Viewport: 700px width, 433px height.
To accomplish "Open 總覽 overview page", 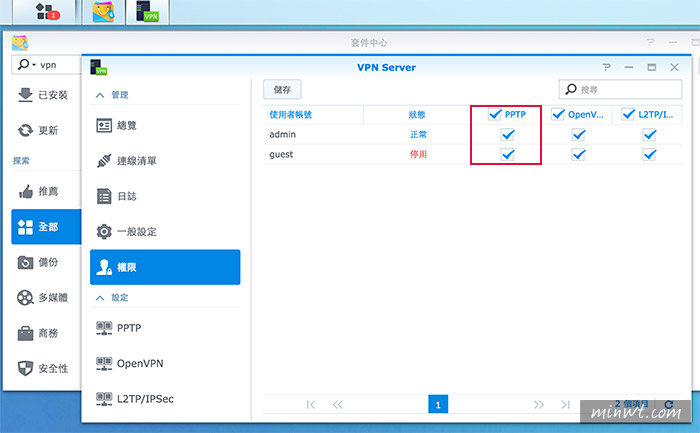I will [165, 125].
